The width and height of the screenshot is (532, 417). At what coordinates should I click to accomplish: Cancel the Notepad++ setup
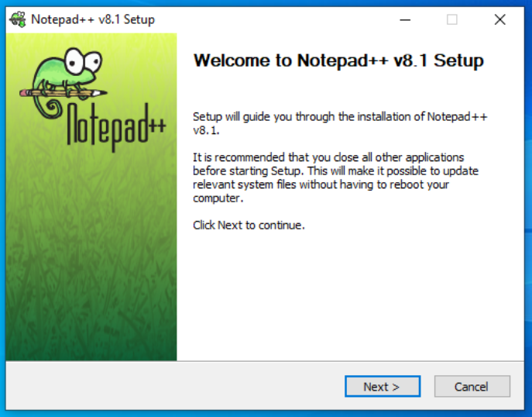472,387
